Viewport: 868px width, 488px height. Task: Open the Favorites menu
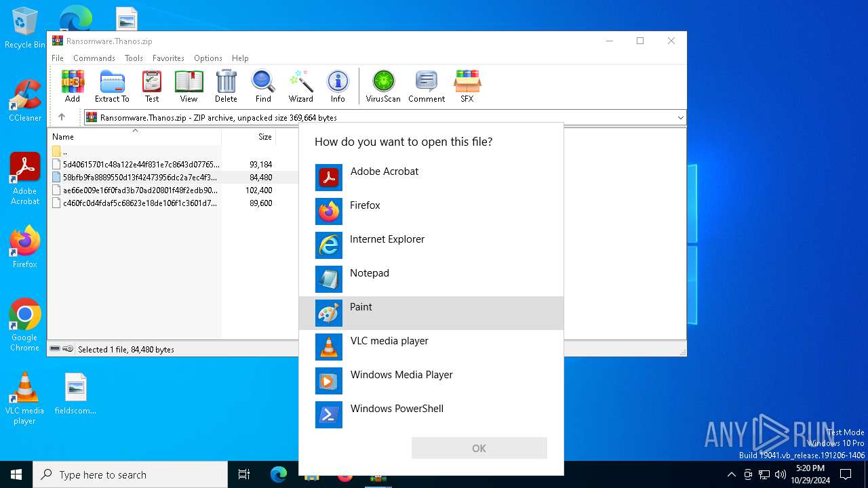tap(168, 58)
